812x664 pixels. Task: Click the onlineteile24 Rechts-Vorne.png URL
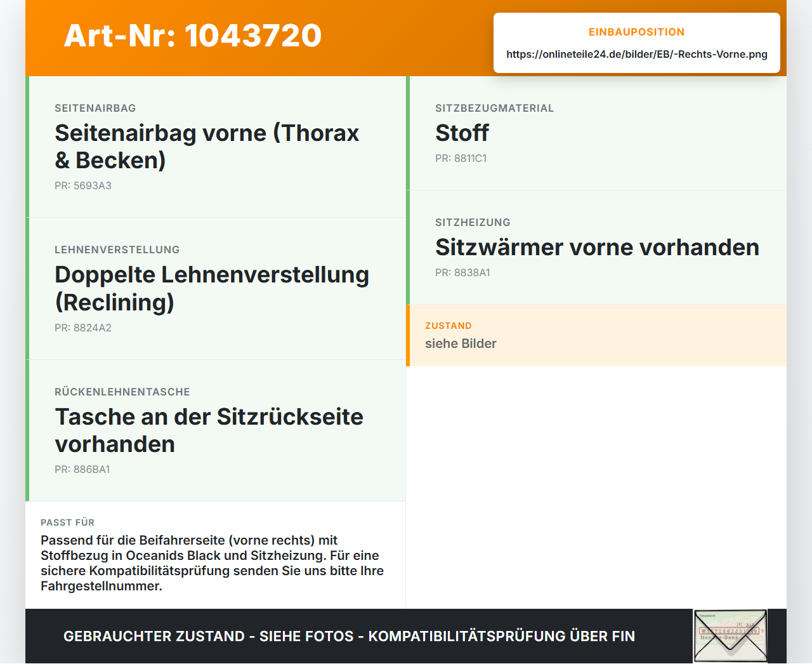click(637, 54)
